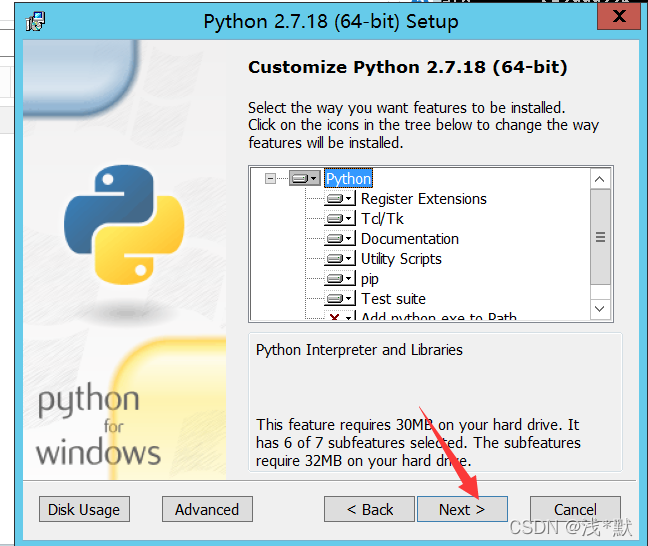Open the Register Extensions feature dropdown icon
Viewport: 648px width, 546px height.
pyautogui.click(x=340, y=199)
